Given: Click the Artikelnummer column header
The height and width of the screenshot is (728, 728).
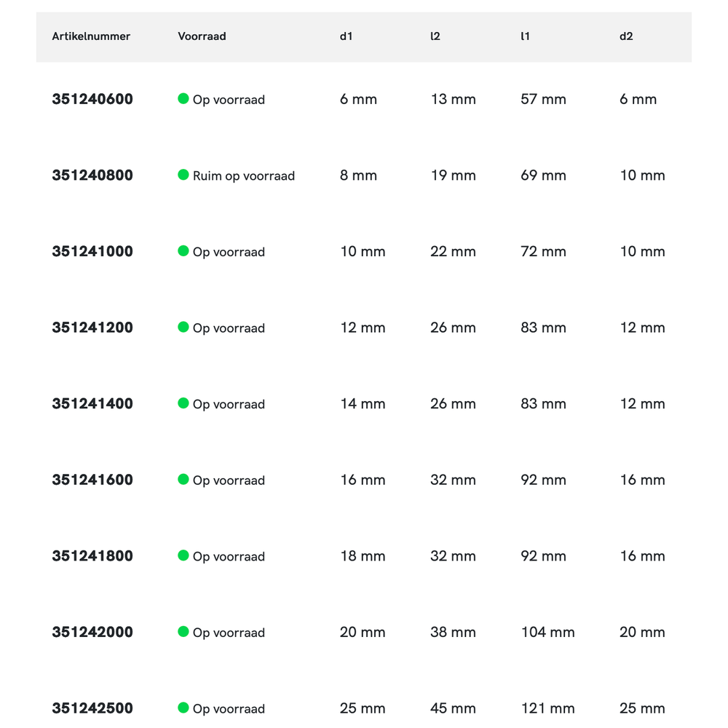Looking at the screenshot, I should [91, 36].
